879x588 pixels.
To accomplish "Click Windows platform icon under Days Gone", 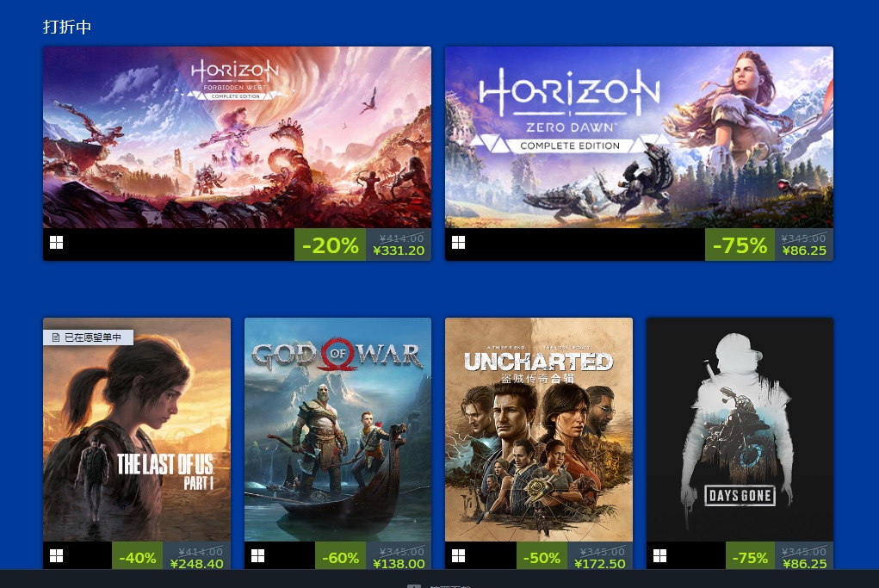I will (x=659, y=555).
